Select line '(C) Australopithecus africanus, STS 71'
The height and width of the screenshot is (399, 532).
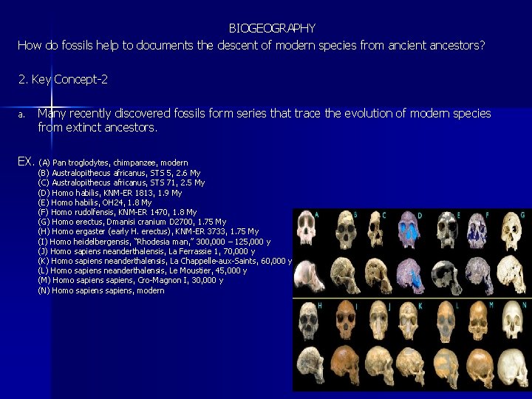tap(121, 183)
